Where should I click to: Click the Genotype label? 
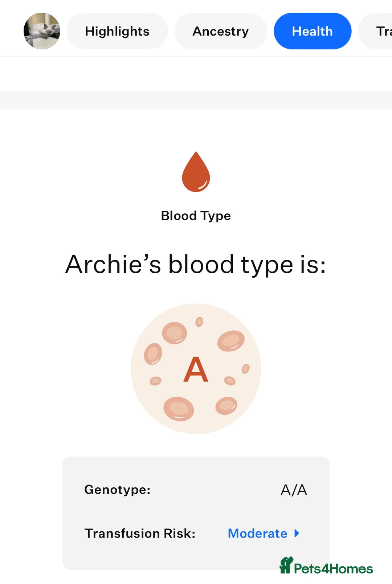(x=117, y=490)
